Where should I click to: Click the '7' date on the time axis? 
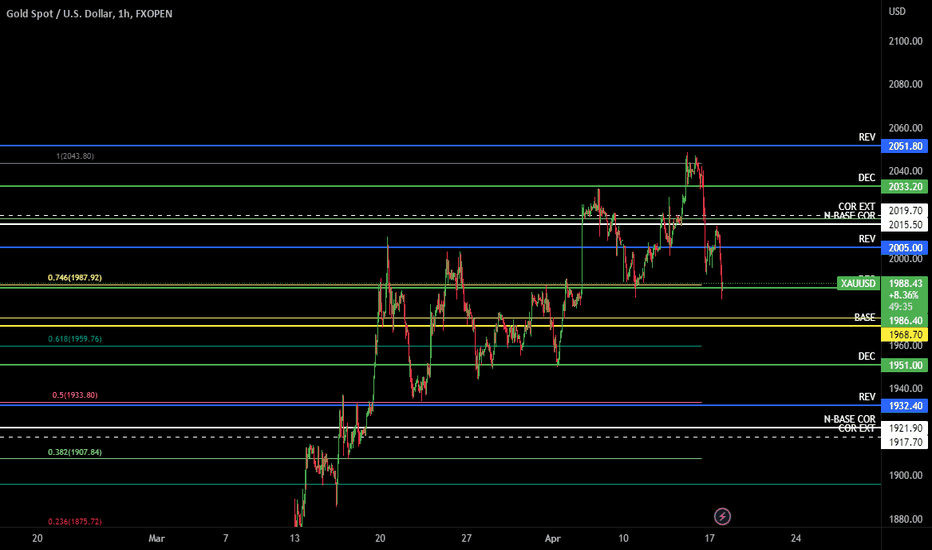[225, 539]
